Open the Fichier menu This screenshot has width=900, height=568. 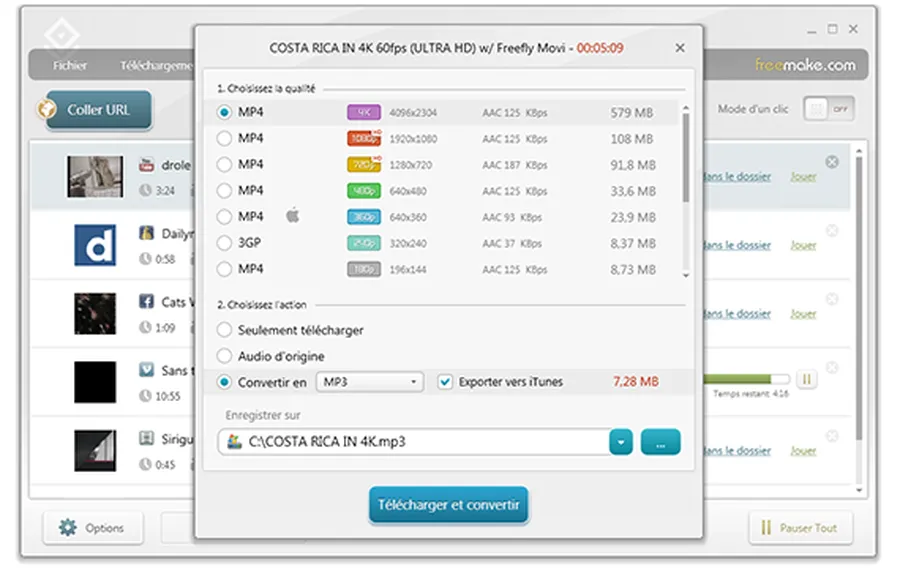[x=70, y=65]
